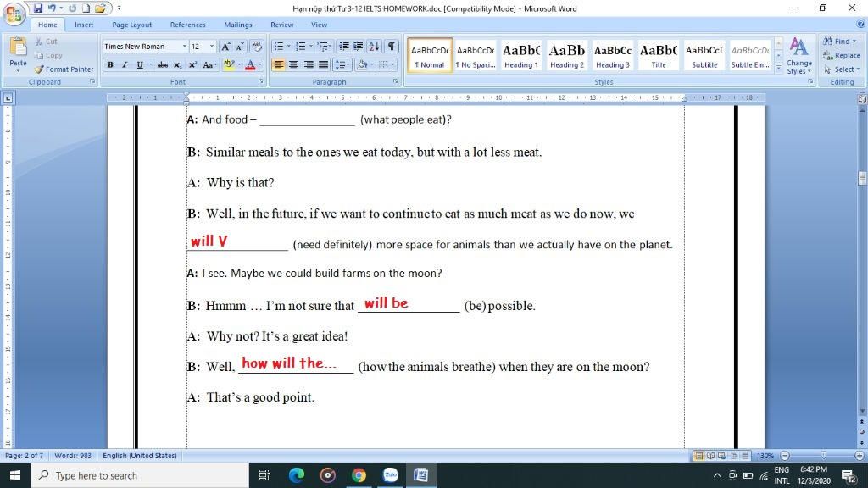Apply subscript formatting
868x488 pixels.
click(x=178, y=64)
